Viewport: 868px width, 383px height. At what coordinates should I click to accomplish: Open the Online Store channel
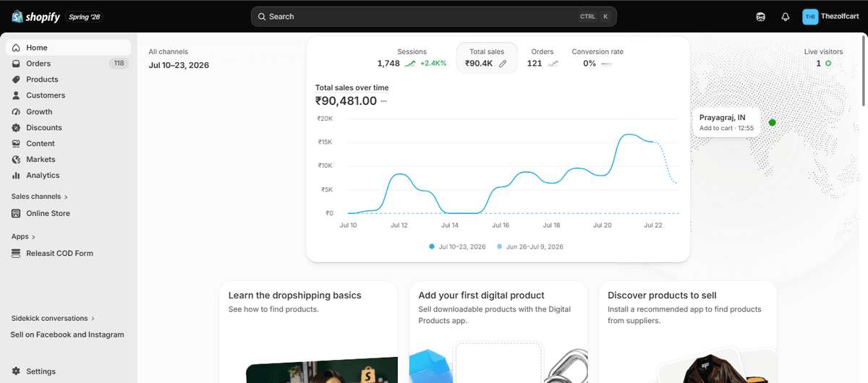(68, 213)
